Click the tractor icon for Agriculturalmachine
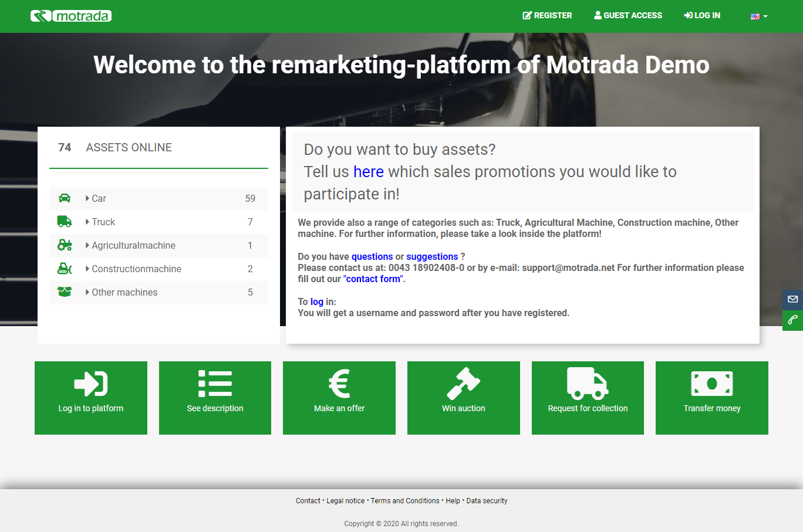This screenshot has width=803, height=532. 65,245
